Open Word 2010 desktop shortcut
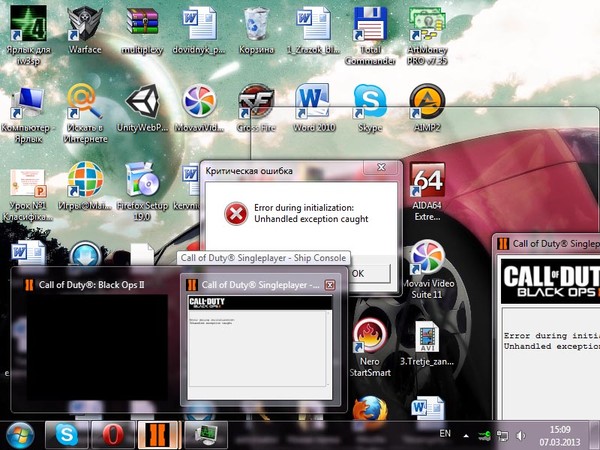Viewport: 600px width, 450px height. click(313, 103)
